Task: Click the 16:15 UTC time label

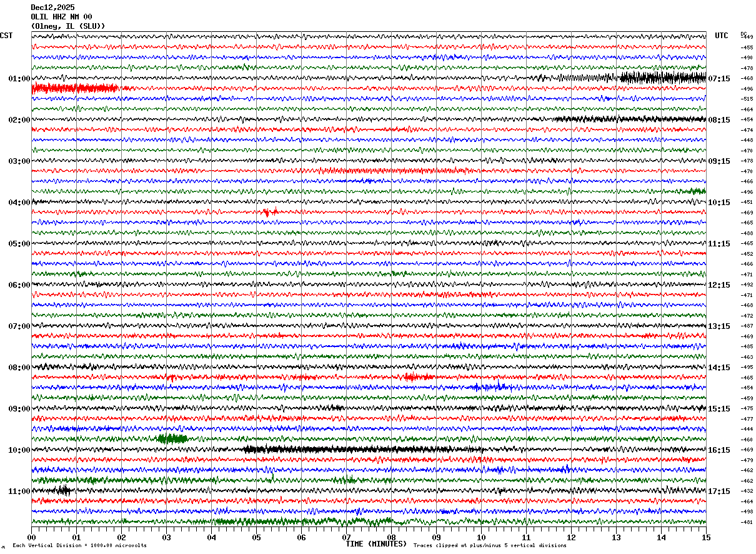Action: click(719, 450)
